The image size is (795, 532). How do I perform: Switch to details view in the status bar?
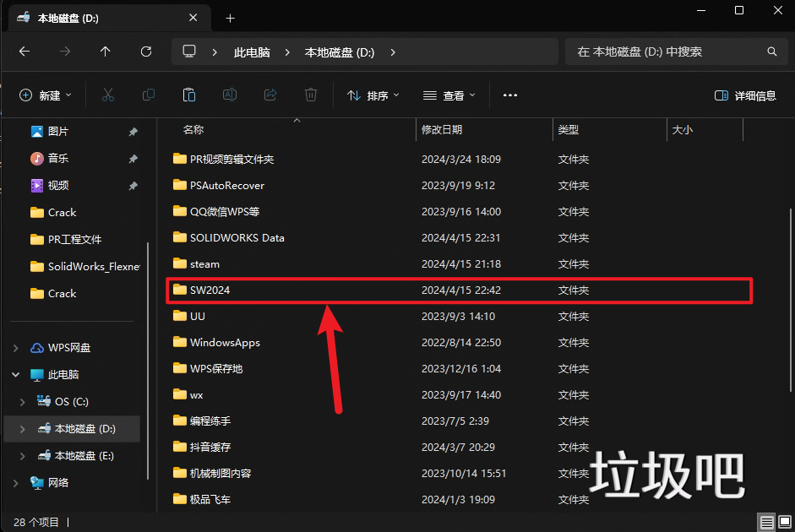coord(767,522)
